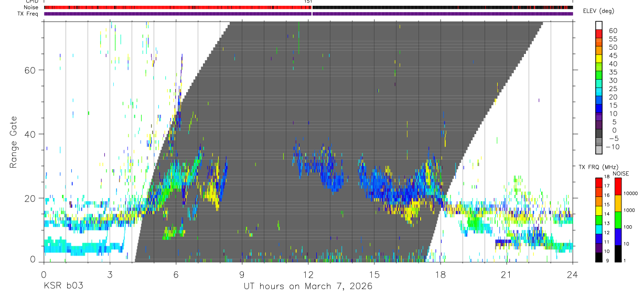Pick the white top segment of the ELEV colorbar
This screenshot has width=644, height=297.
pyautogui.click(x=599, y=24)
